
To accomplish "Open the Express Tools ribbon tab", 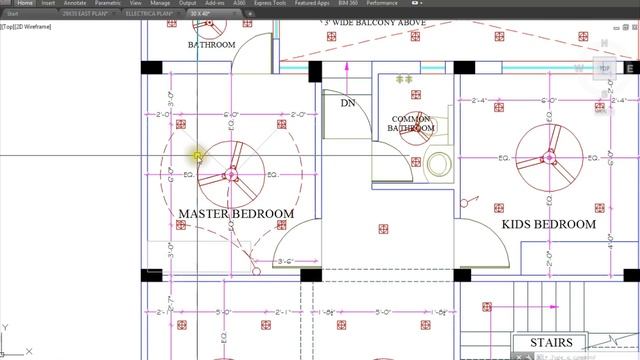I will (x=270, y=3).
